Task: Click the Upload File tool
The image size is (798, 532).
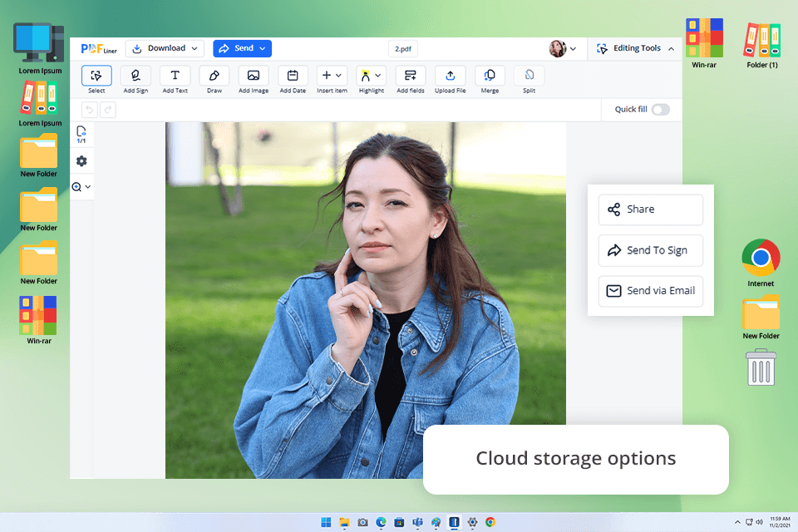Action: pyautogui.click(x=450, y=76)
